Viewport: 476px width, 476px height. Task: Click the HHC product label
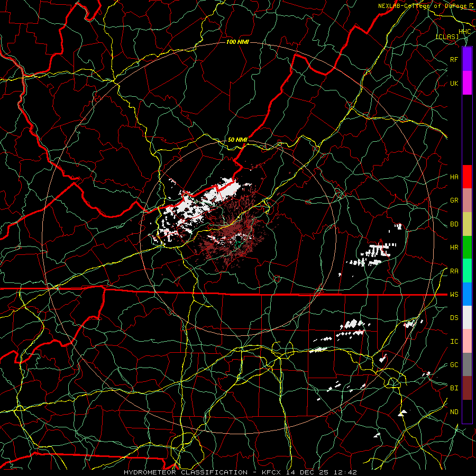[x=464, y=32]
